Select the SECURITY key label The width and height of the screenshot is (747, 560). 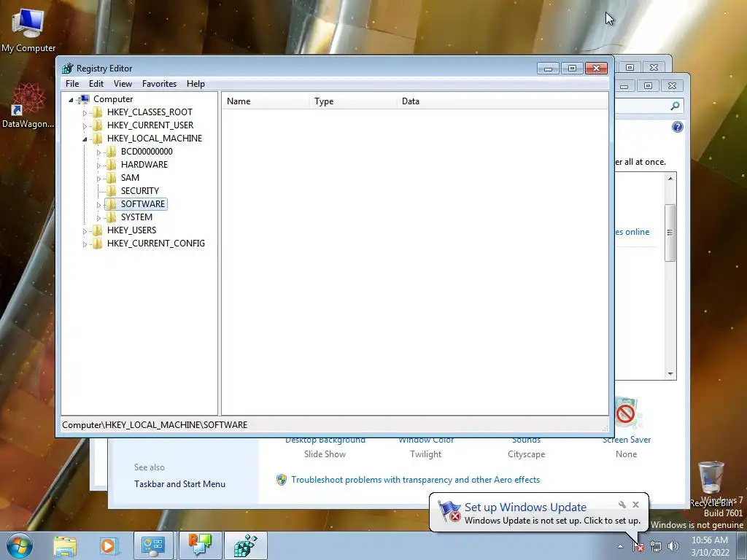139,191
